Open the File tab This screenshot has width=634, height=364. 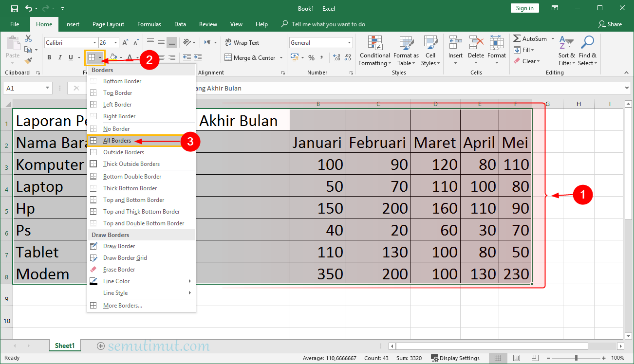tap(15, 24)
